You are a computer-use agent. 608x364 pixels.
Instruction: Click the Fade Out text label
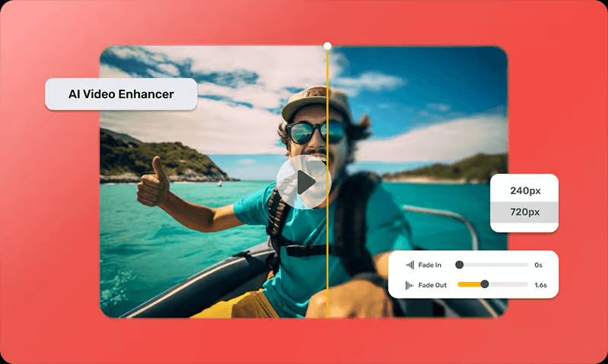[x=432, y=285]
